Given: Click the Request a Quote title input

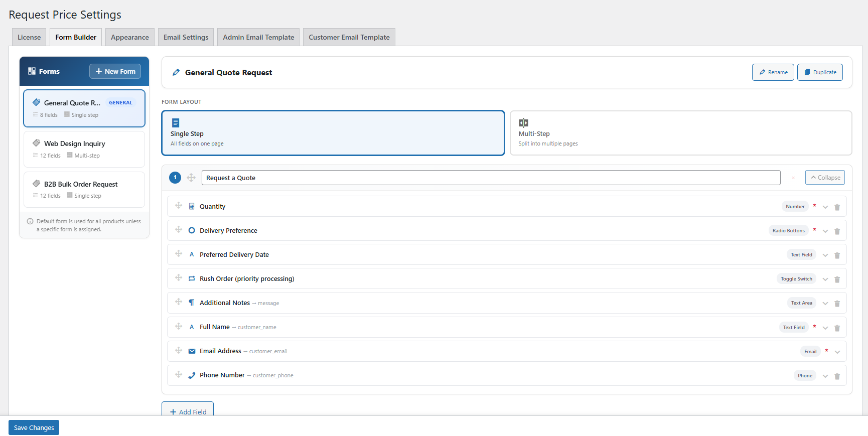Looking at the screenshot, I should point(490,178).
